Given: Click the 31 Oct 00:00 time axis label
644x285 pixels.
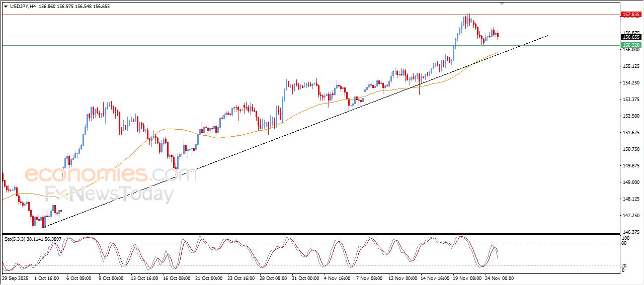Looking at the screenshot, I should pyautogui.click(x=305, y=278).
